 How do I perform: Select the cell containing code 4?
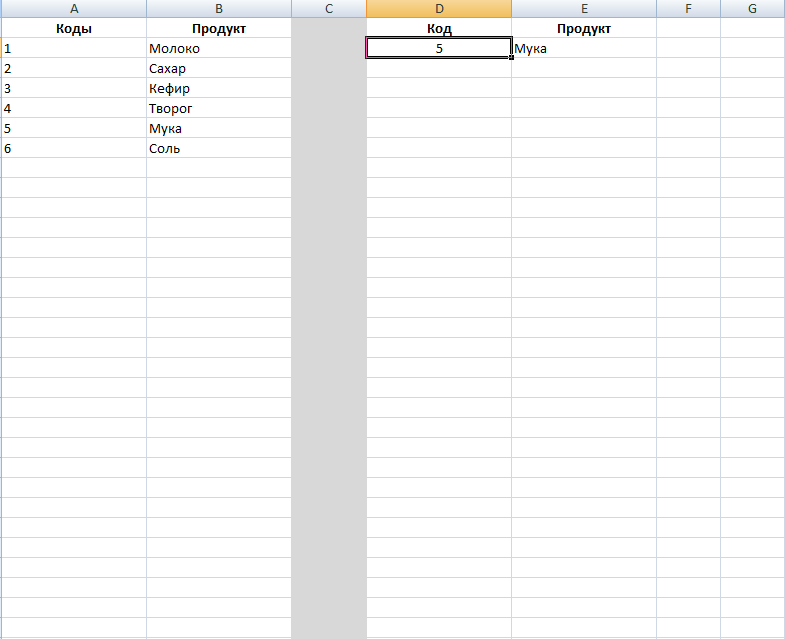[74, 108]
